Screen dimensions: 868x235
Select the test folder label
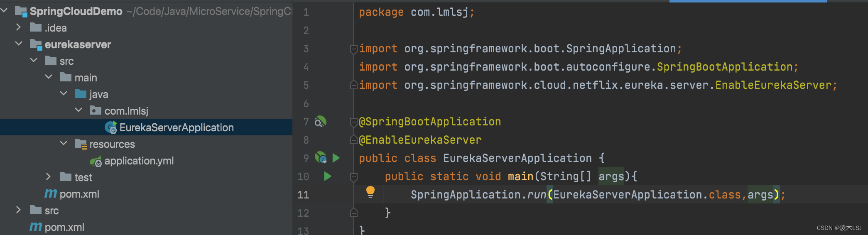click(83, 177)
